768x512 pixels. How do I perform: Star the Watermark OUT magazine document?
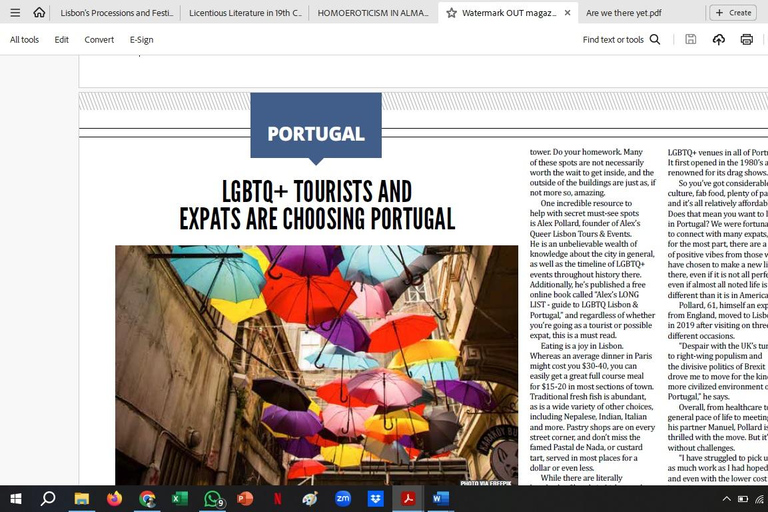[452, 13]
